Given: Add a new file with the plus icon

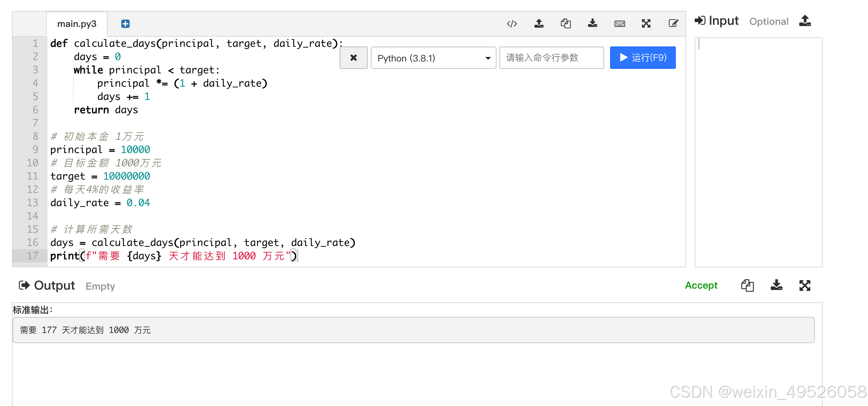Looking at the screenshot, I should [125, 24].
